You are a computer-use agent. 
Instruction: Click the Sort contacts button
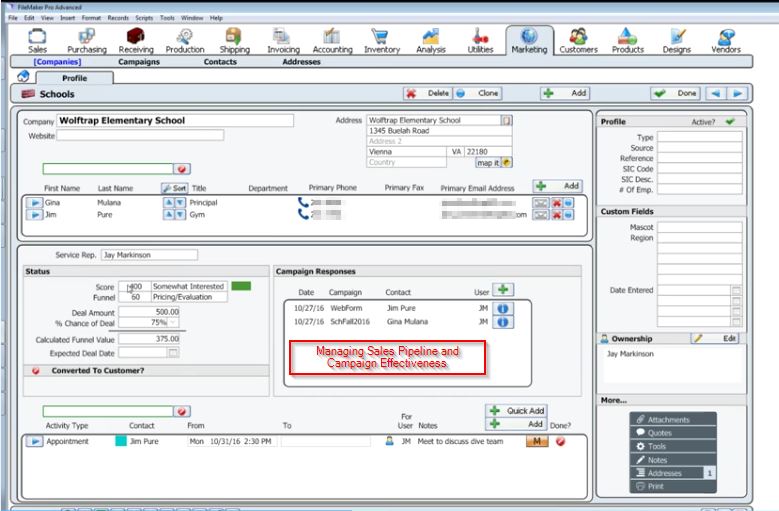coord(174,188)
